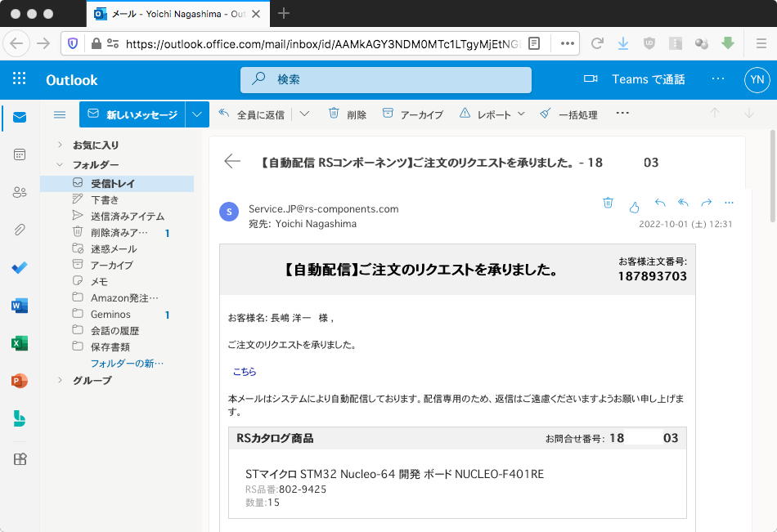Open the YN account avatar

coord(757,79)
